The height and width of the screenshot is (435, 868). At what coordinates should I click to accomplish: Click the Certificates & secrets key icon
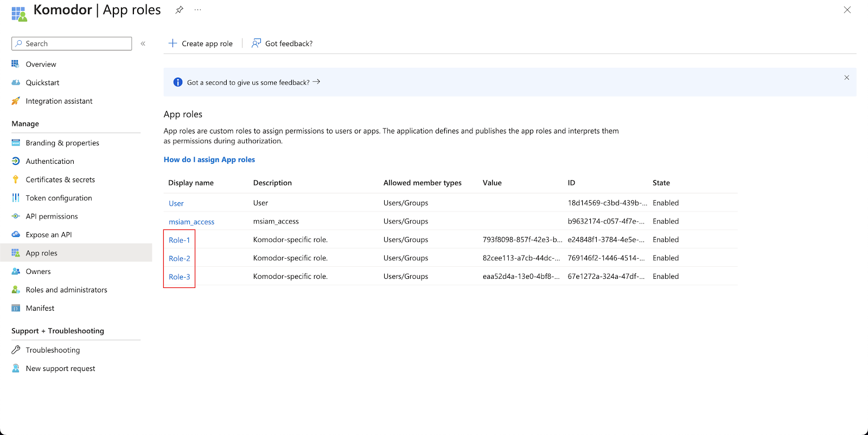click(16, 180)
